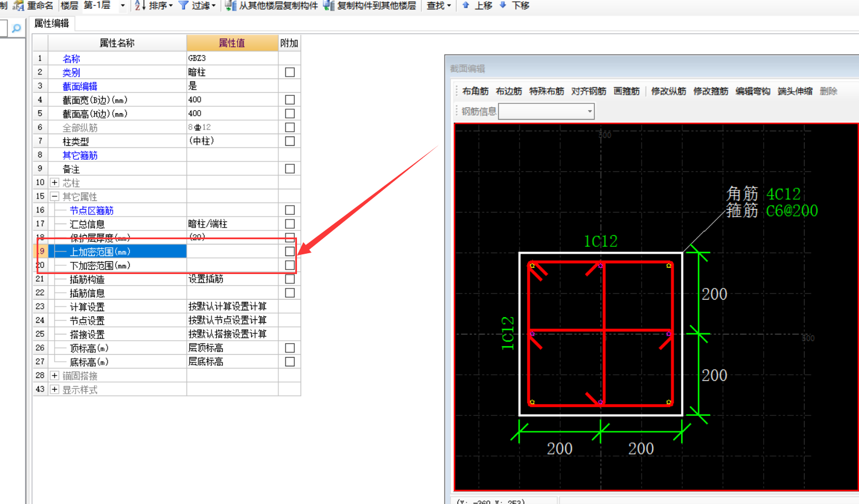The width and height of the screenshot is (859, 504).
Task: Toggle the 节点区箍筋 附加 checkbox
Action: tap(290, 210)
